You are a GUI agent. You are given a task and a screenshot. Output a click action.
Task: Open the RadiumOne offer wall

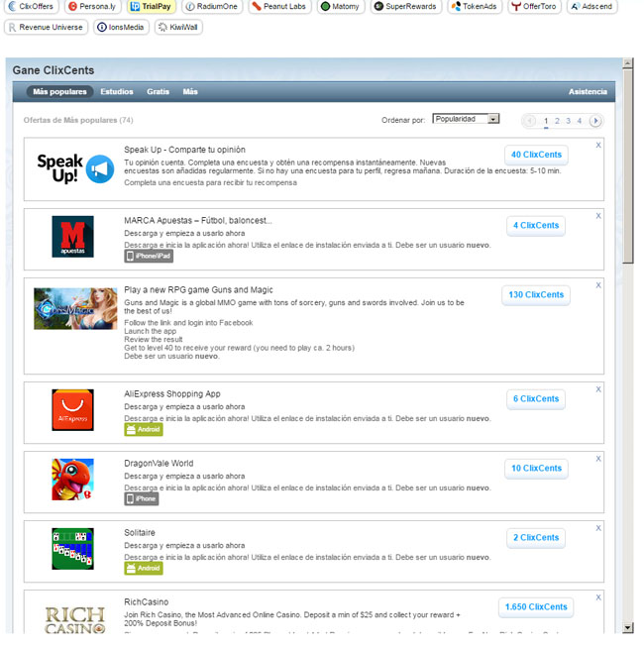point(212,6)
